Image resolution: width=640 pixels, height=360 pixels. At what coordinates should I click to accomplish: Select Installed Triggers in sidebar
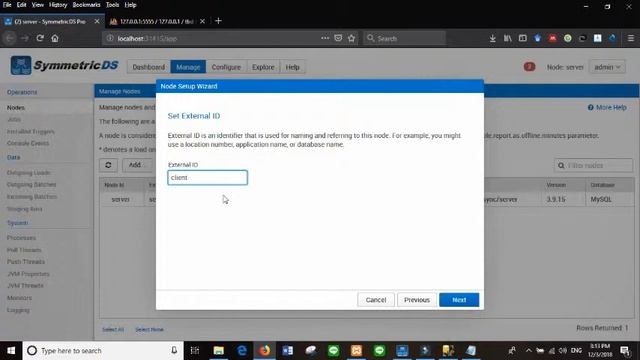[31, 131]
